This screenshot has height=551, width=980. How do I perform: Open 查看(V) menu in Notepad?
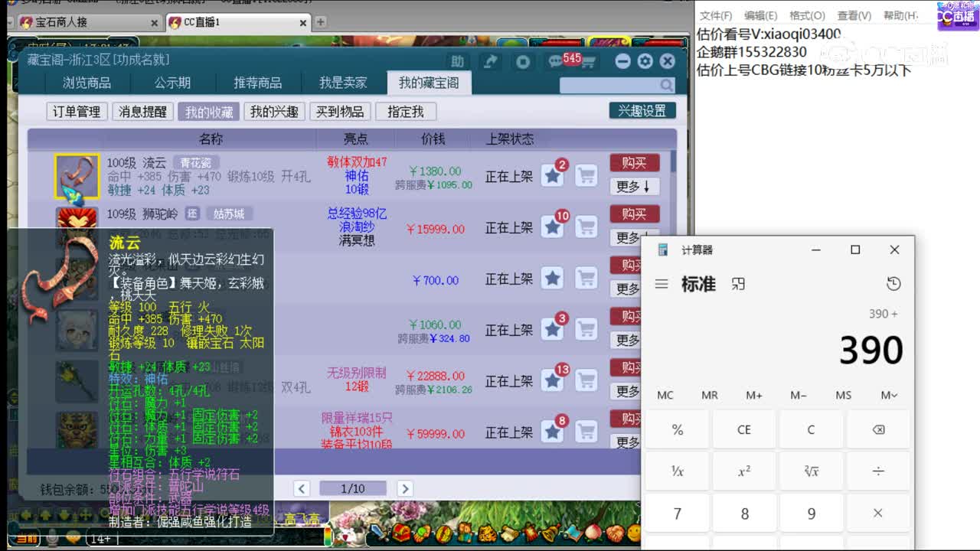(x=854, y=15)
